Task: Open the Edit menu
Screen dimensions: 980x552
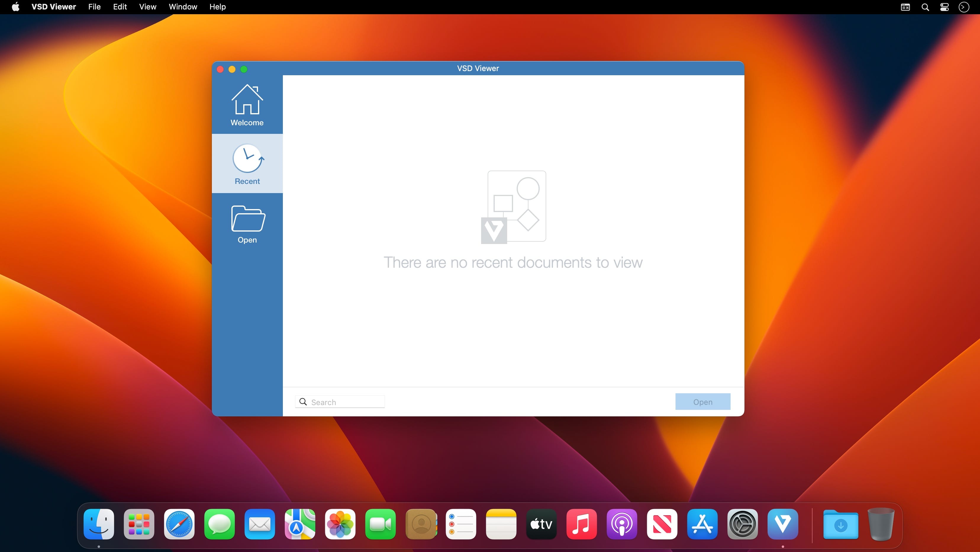Action: 120,7
